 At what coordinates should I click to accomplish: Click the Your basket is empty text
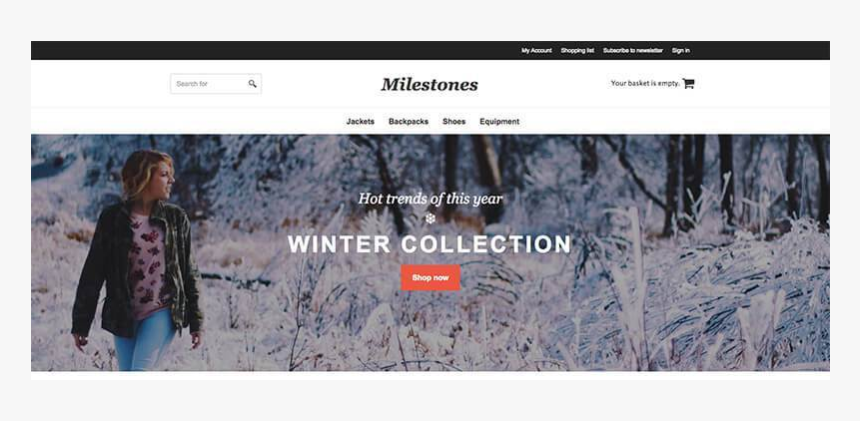(x=645, y=83)
